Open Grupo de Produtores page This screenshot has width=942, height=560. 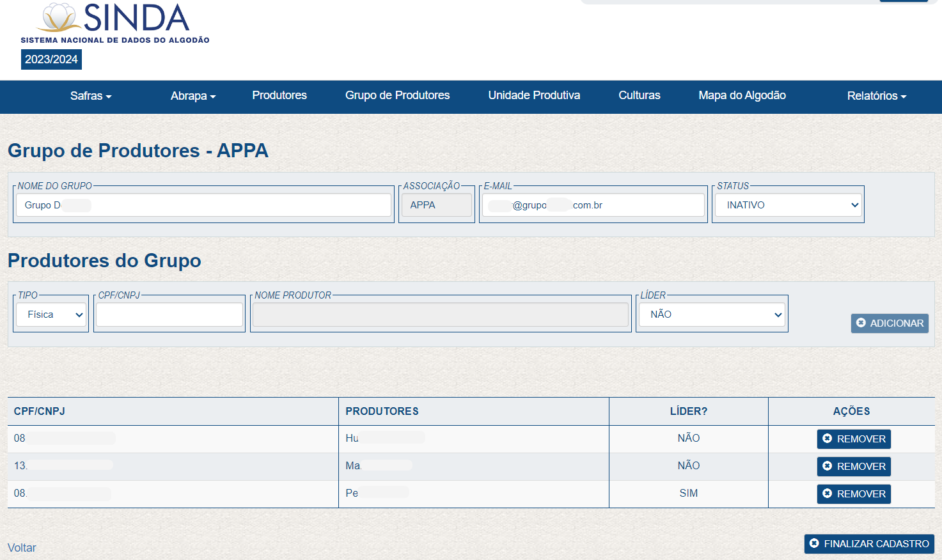click(397, 95)
